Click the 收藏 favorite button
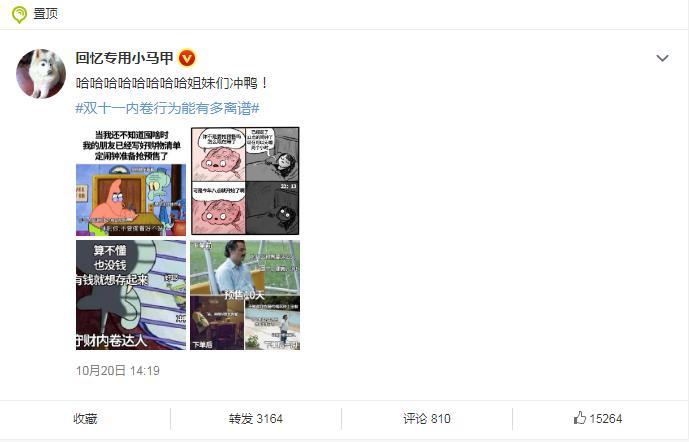The height and width of the screenshot is (442, 689). [85, 419]
